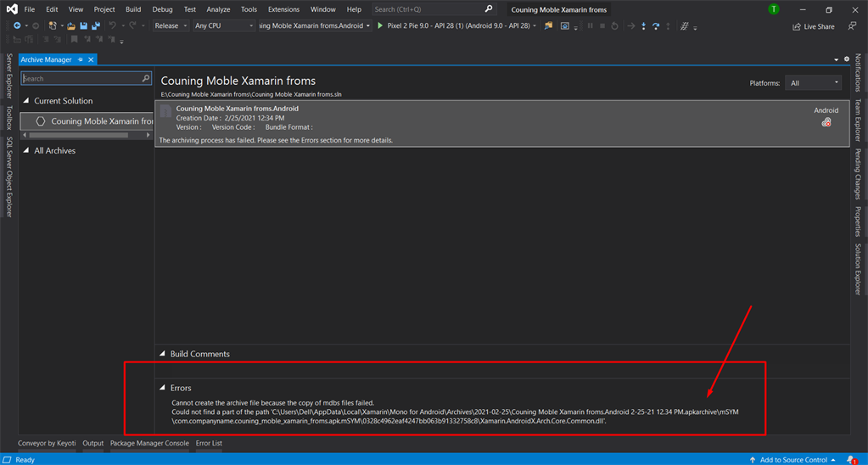Viewport: 868px width, 465px height.
Task: Click the Search (Ctrl+Q) box
Action: (434, 9)
